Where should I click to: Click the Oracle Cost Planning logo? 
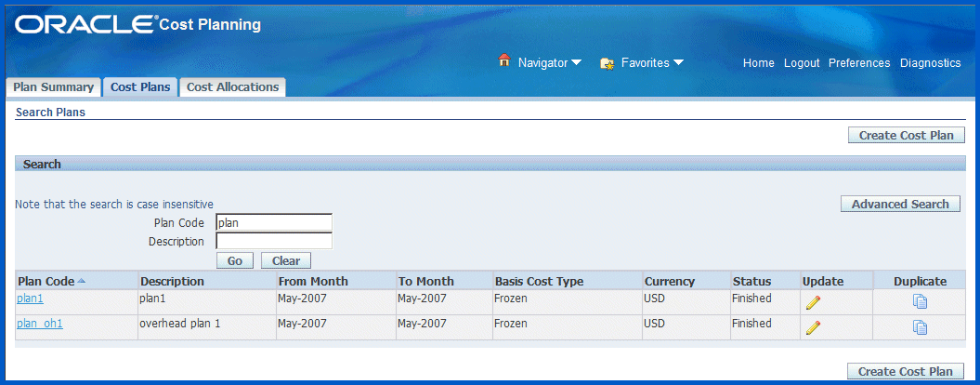pyautogui.click(x=137, y=24)
